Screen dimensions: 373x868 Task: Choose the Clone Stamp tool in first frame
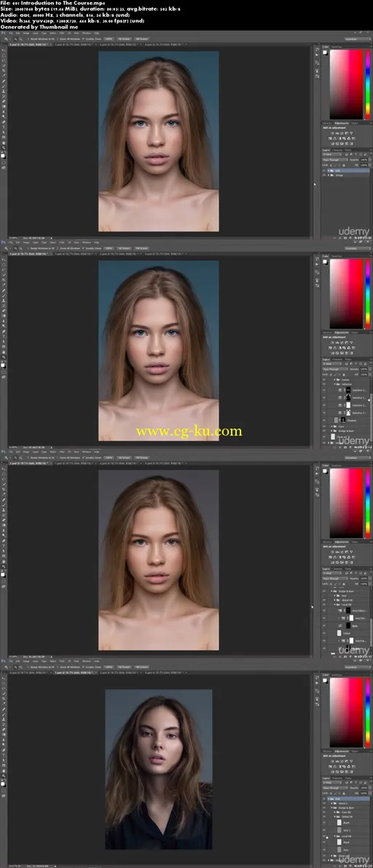(4, 92)
